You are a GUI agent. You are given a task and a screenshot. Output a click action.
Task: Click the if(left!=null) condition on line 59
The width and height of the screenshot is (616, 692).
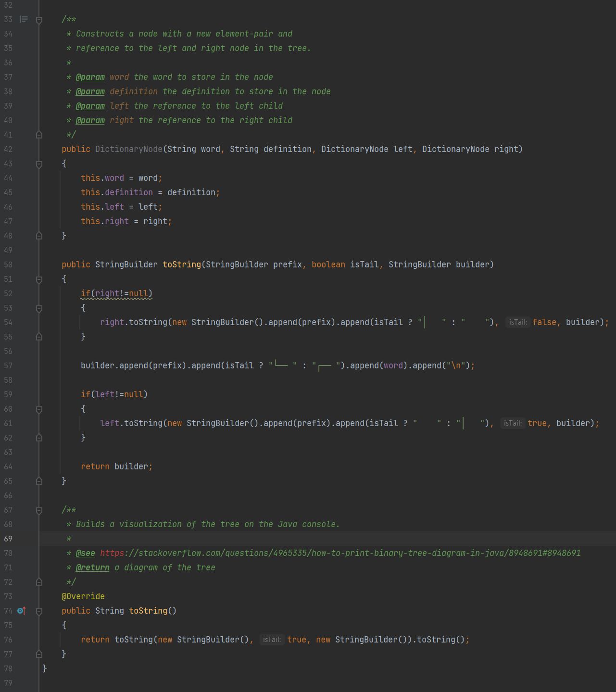pyautogui.click(x=114, y=394)
